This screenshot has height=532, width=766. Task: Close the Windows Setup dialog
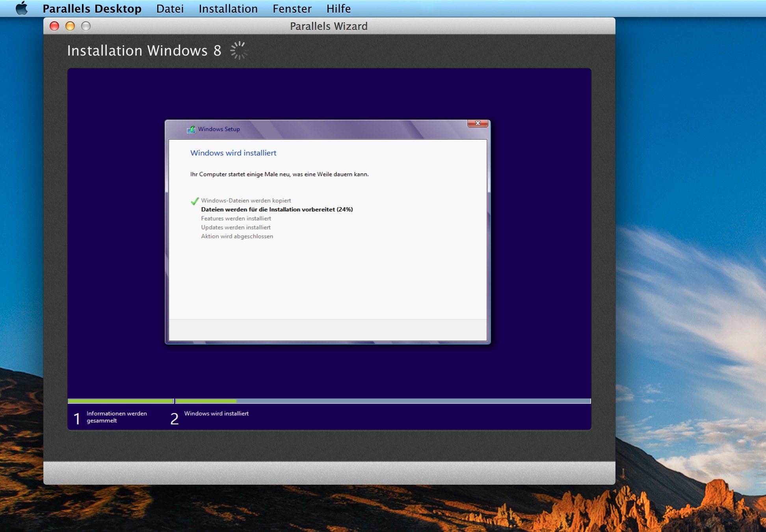478,123
